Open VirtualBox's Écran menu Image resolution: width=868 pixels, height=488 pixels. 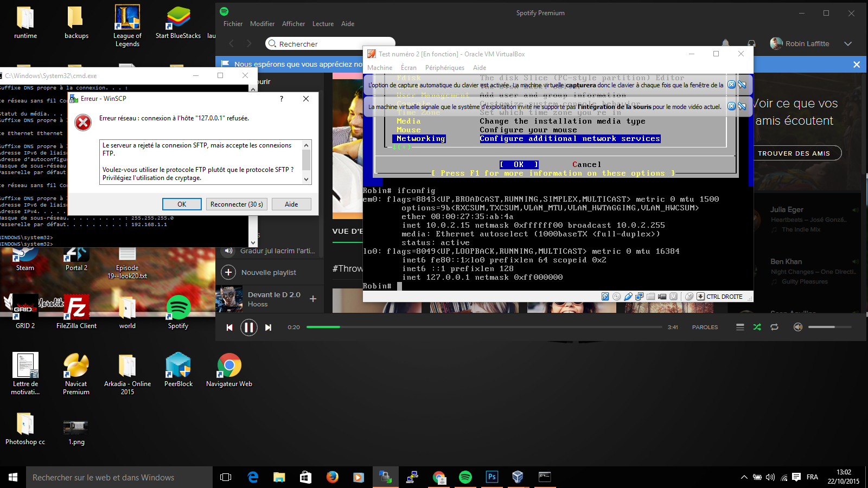pos(409,68)
